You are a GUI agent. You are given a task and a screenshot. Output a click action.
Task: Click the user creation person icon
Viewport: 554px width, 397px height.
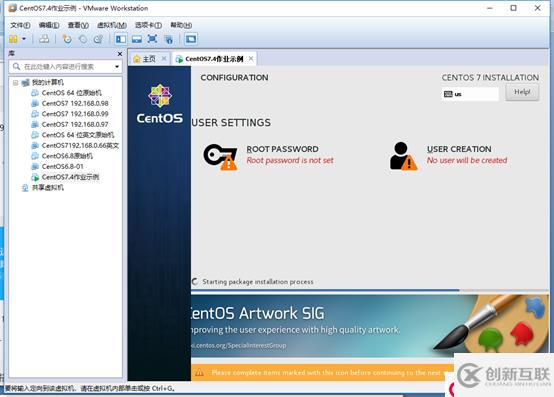tap(403, 156)
